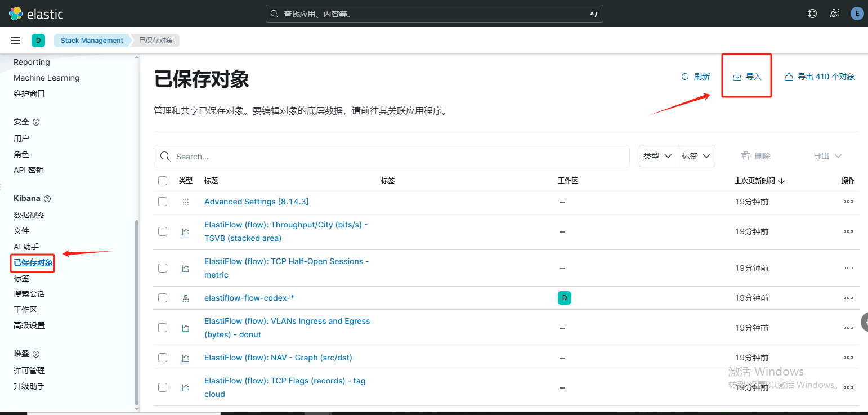Screen dimensions: 868x415
Task: Open the user E avatar menu
Action: point(857,14)
